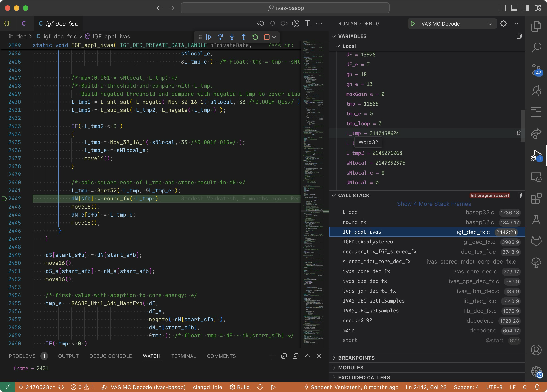
Task: Click the Restart debug session icon
Action: click(x=255, y=37)
